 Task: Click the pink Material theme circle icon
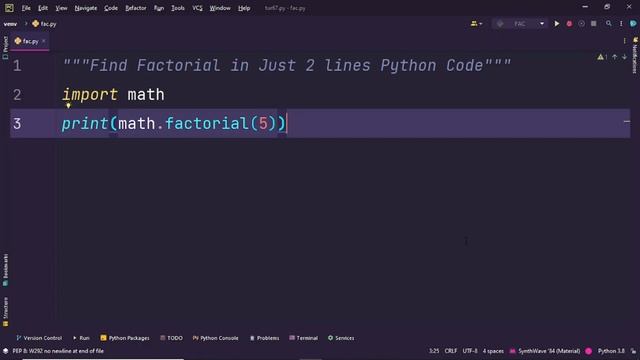(589, 351)
